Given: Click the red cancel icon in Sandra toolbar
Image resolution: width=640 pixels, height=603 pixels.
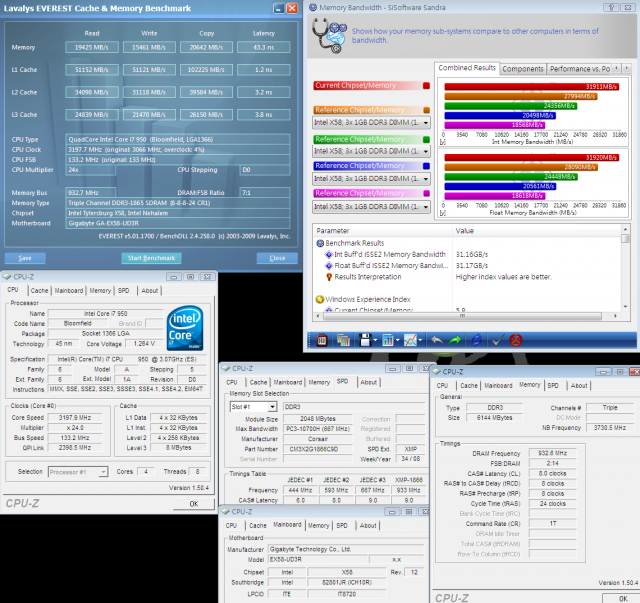Looking at the screenshot, I should click(516, 340).
